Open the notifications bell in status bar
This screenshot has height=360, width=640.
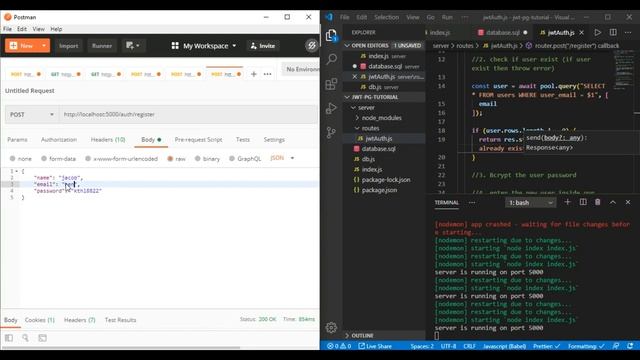[x=630, y=346]
